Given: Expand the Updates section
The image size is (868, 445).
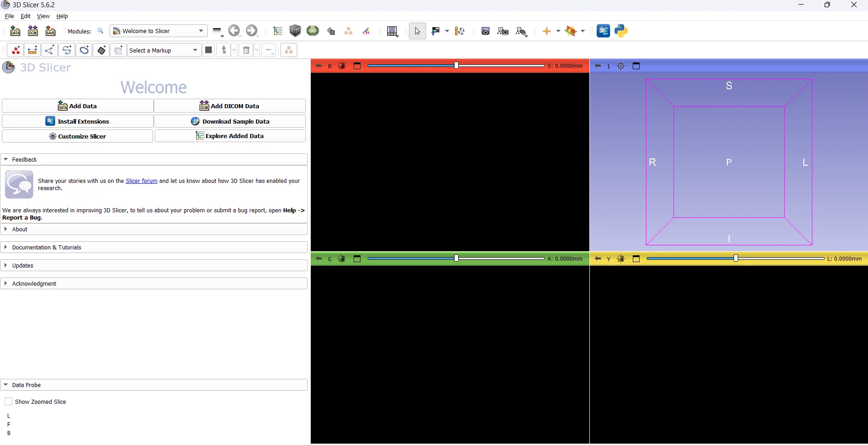Looking at the screenshot, I should (154, 265).
